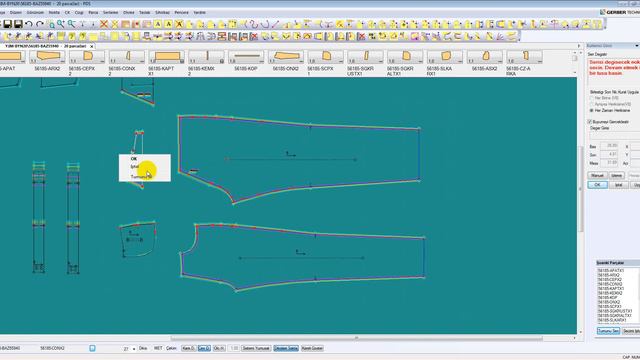Open the Nokta menu

click(x=54, y=13)
